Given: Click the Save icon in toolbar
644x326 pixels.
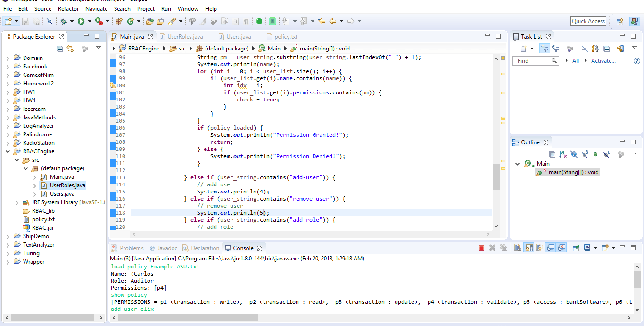Looking at the screenshot, I should 25,21.
